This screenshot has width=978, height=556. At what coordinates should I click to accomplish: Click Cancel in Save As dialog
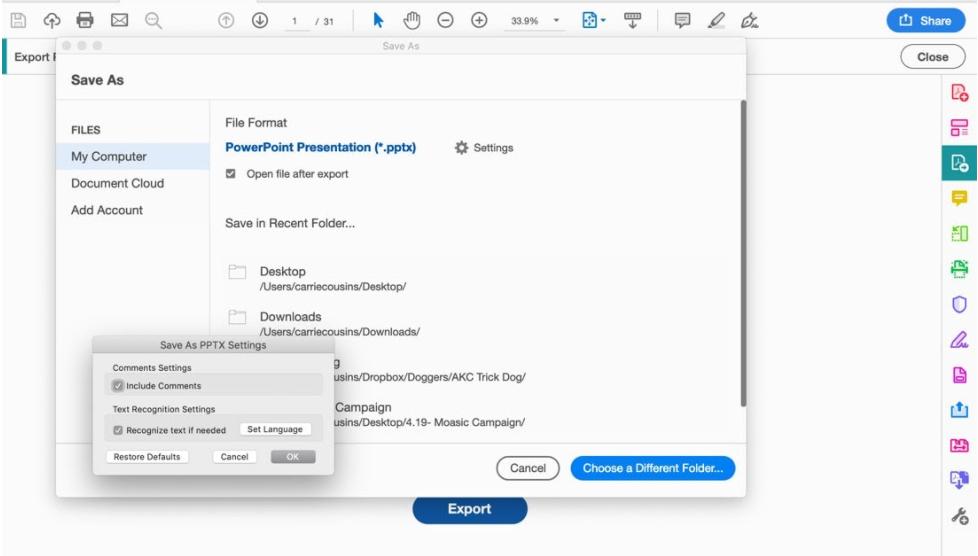tap(528, 468)
